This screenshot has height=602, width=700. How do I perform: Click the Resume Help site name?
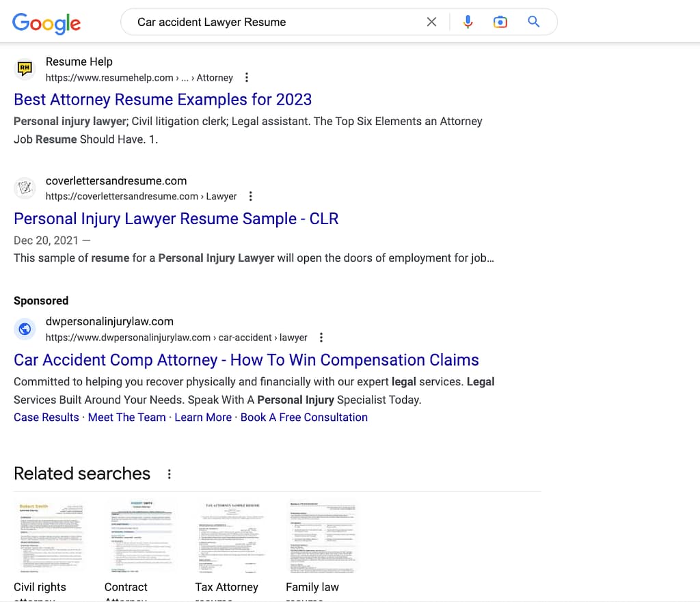79,61
